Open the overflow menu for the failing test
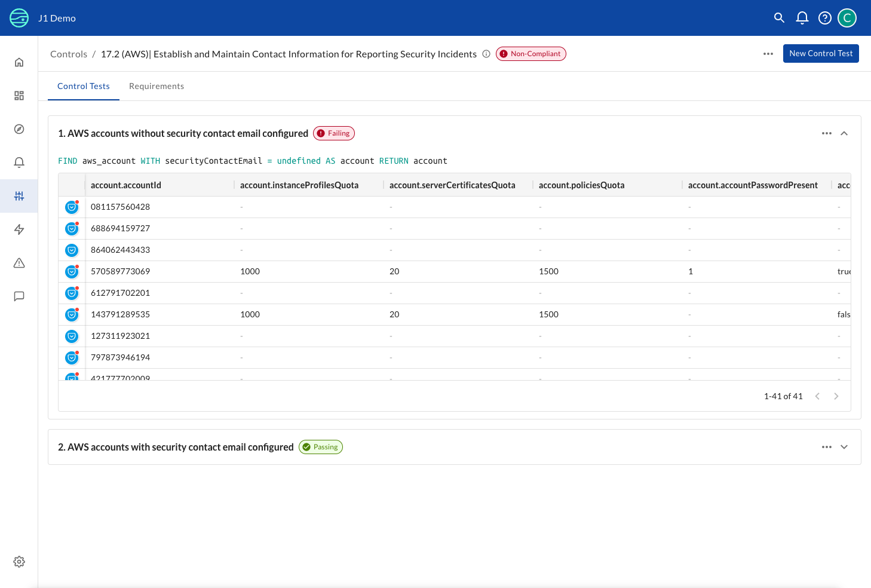The image size is (871, 588). [x=827, y=133]
